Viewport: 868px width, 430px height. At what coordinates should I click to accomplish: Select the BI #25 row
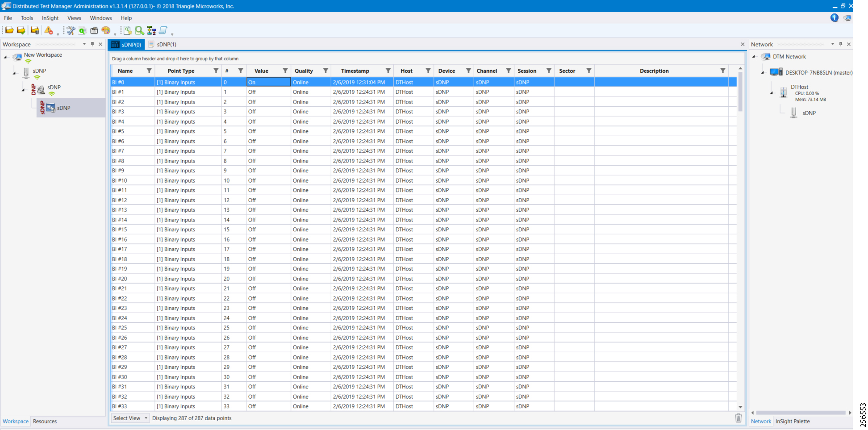[x=423, y=328]
